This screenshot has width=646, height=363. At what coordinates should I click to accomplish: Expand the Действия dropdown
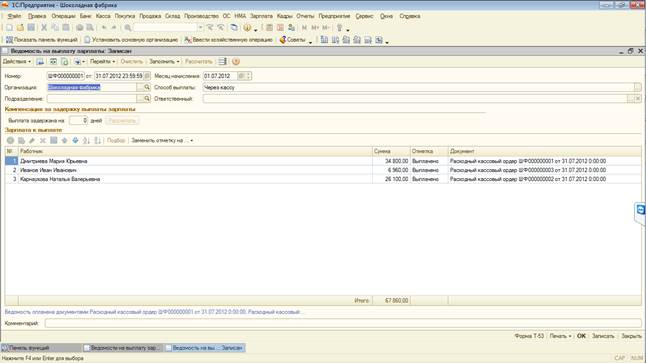pos(17,61)
